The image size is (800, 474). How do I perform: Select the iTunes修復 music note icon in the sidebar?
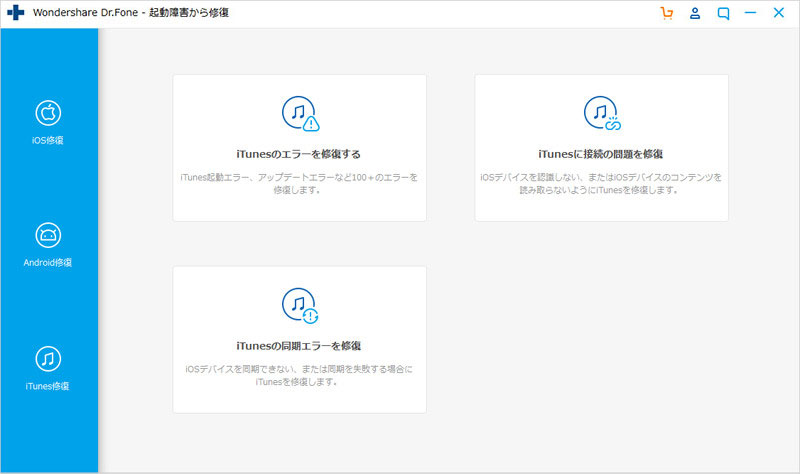pyautogui.click(x=48, y=359)
